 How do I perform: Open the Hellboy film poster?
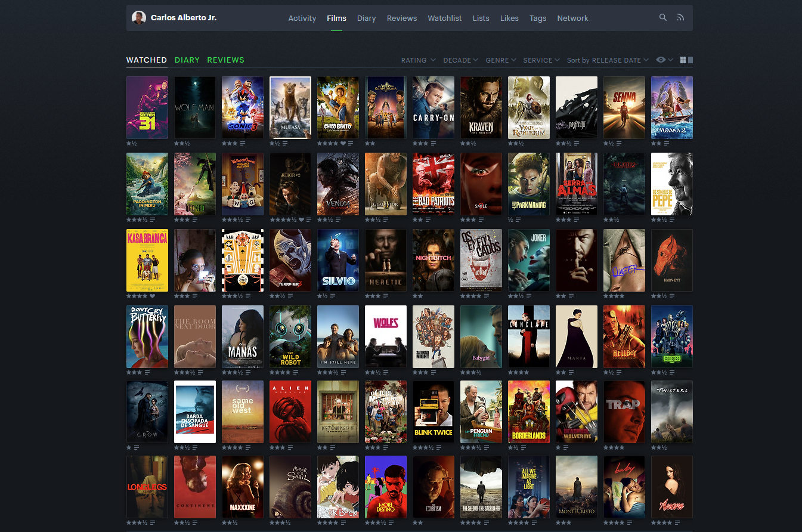(x=624, y=336)
